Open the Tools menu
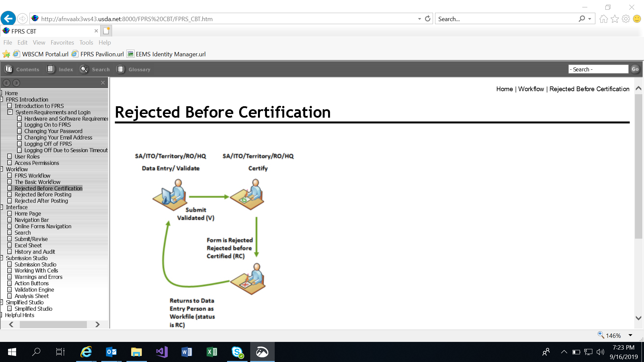The width and height of the screenshot is (644, 362). [x=86, y=43]
